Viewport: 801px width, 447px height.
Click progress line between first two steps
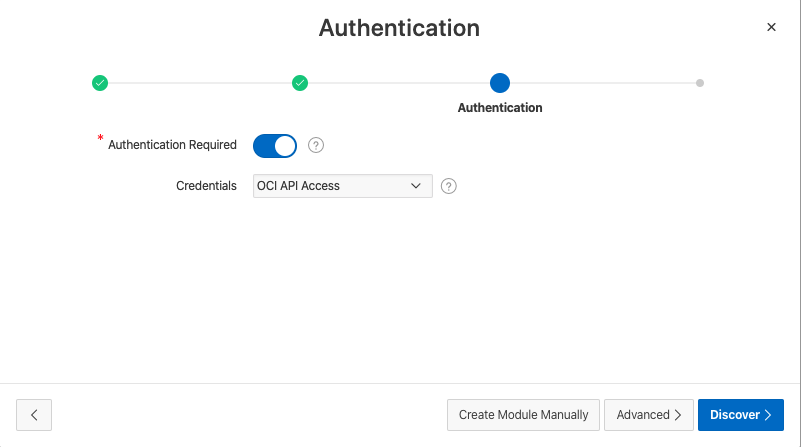pos(200,83)
